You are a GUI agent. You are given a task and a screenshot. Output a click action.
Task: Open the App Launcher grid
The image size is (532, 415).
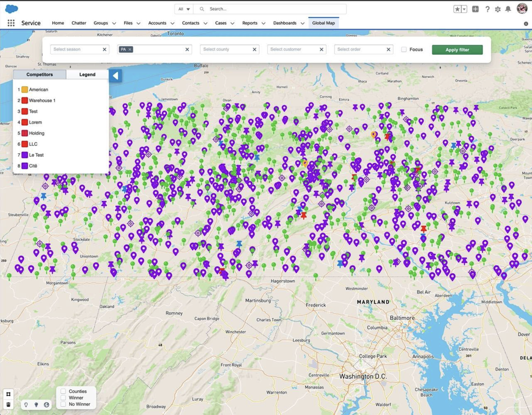click(x=11, y=23)
